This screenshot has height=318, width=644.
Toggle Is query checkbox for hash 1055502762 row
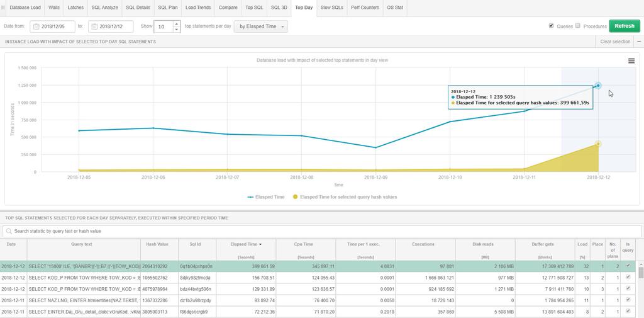click(627, 277)
